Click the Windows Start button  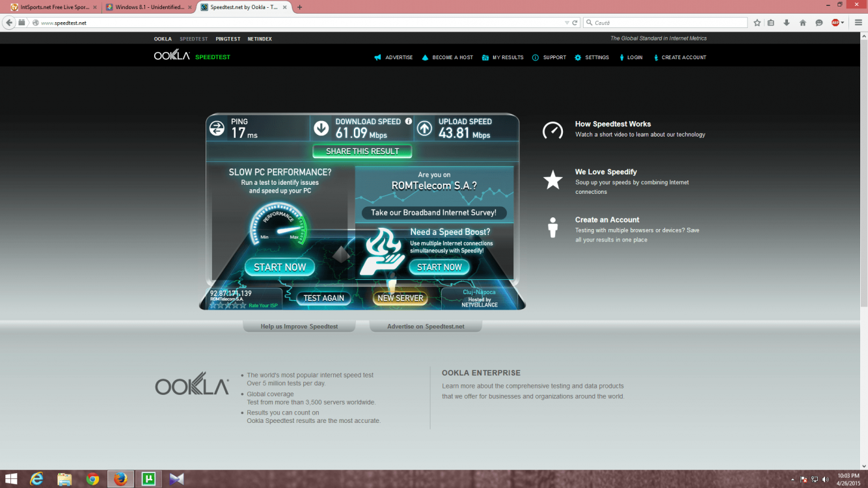pyautogui.click(x=11, y=479)
